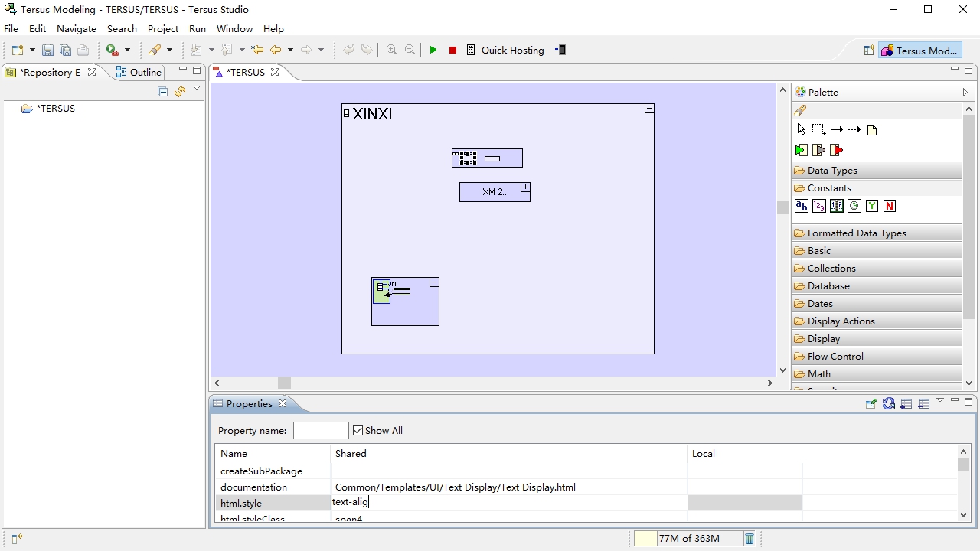
Task: Click the Zoom In magnifier icon
Action: point(392,51)
